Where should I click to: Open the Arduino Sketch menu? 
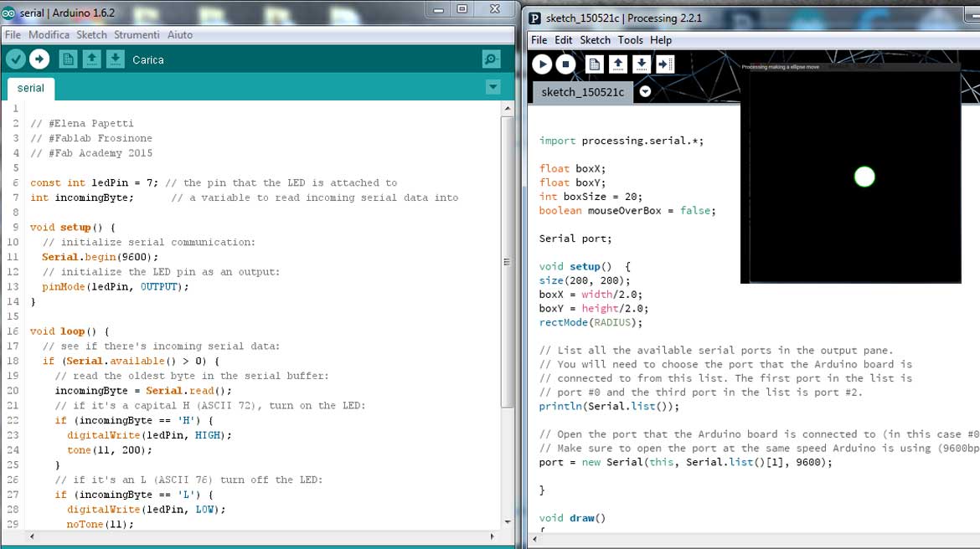point(92,35)
